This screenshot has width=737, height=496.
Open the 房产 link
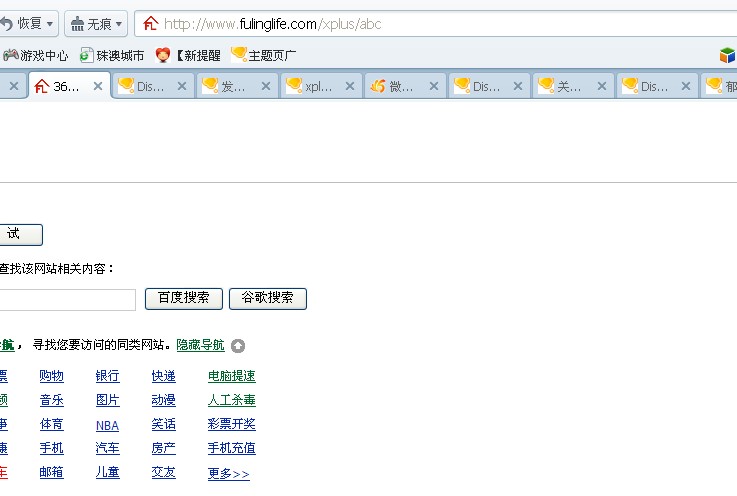click(x=164, y=448)
